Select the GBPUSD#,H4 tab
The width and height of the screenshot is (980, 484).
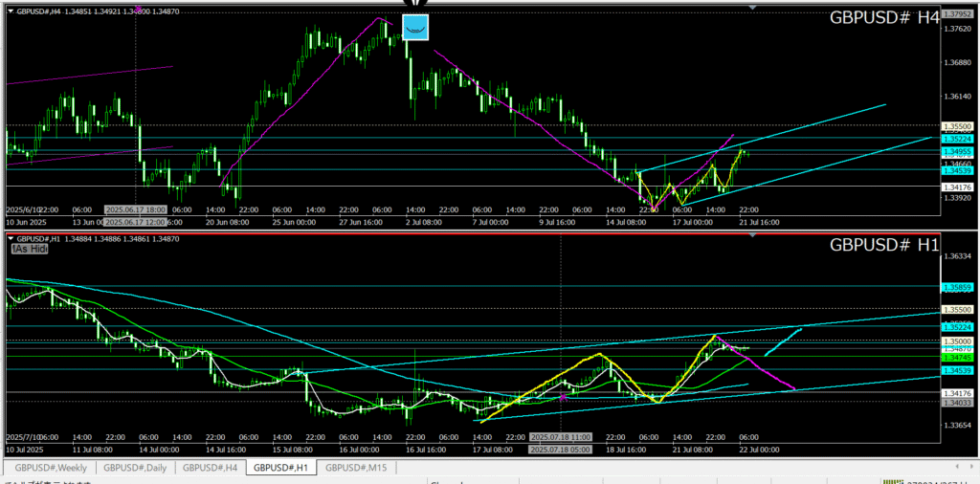(210, 468)
